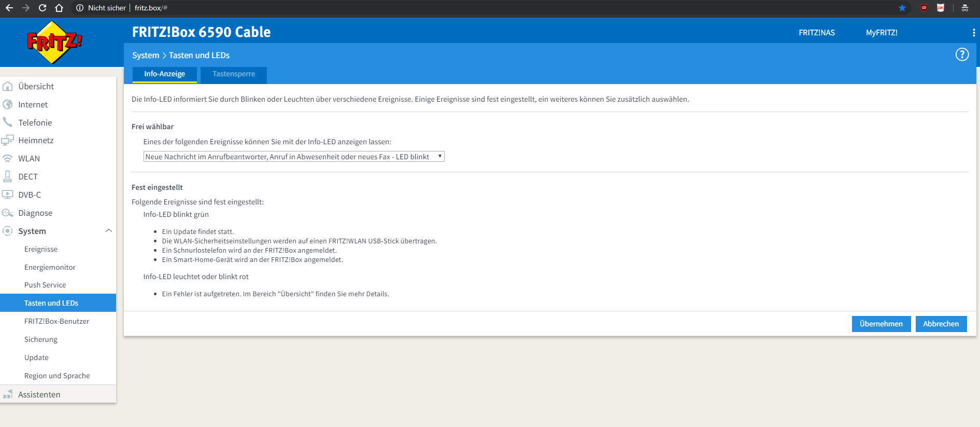Viewport: 980px width, 427px height.
Task: Go back with browser back arrow
Action: pyautogui.click(x=9, y=8)
